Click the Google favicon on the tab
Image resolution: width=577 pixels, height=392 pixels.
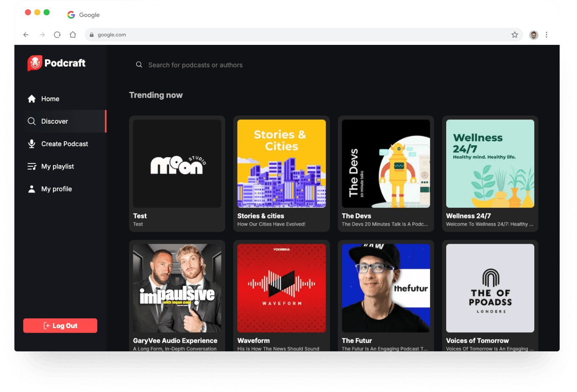point(71,15)
